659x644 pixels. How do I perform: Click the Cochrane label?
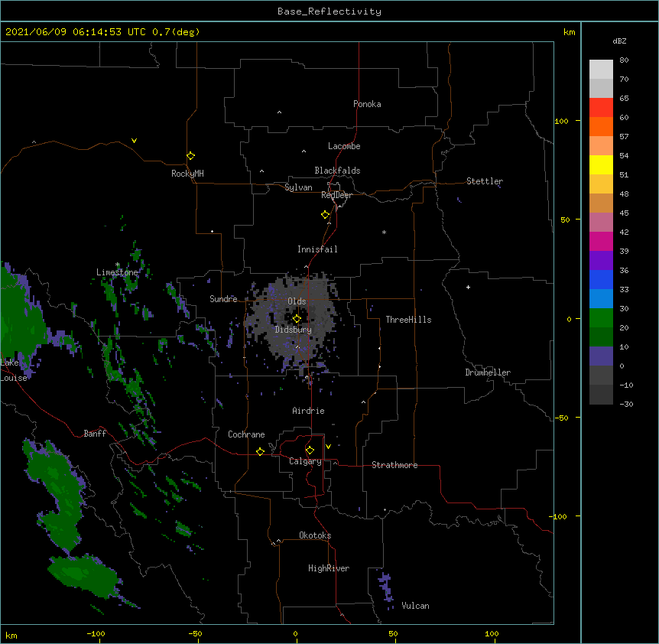[246, 434]
